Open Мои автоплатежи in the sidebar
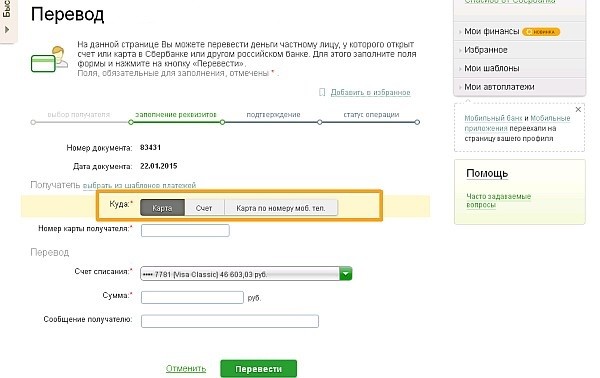This screenshot has width=600, height=378. 499,87
